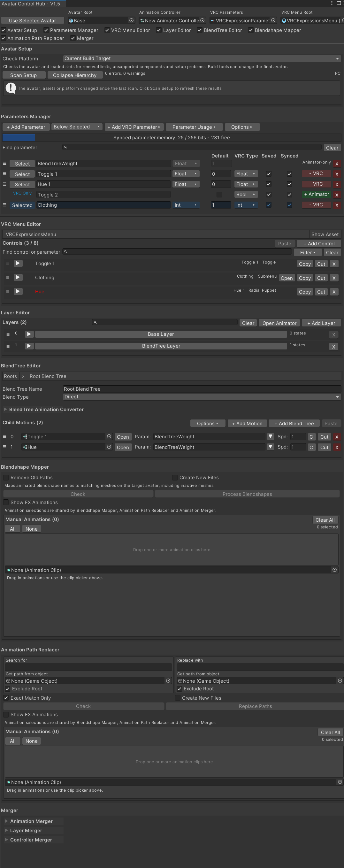The image size is (344, 868).
Task: Expand the Base Layer play arrow
Action: tap(29, 334)
